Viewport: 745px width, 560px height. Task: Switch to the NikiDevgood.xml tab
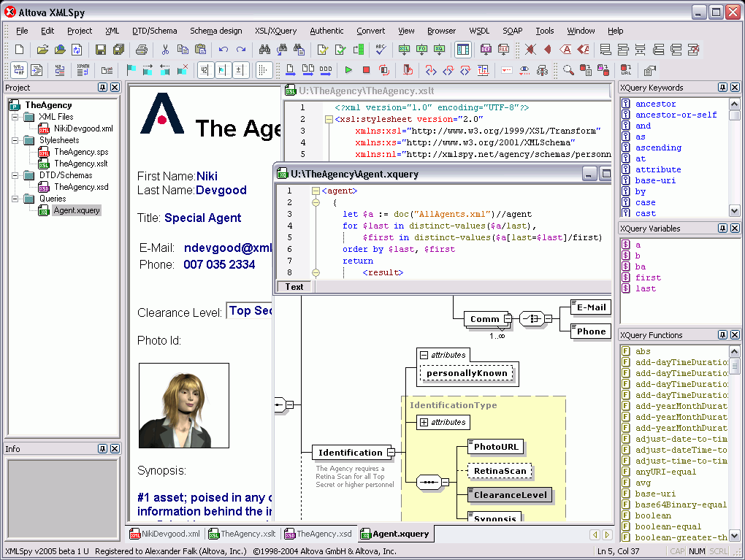click(x=165, y=534)
